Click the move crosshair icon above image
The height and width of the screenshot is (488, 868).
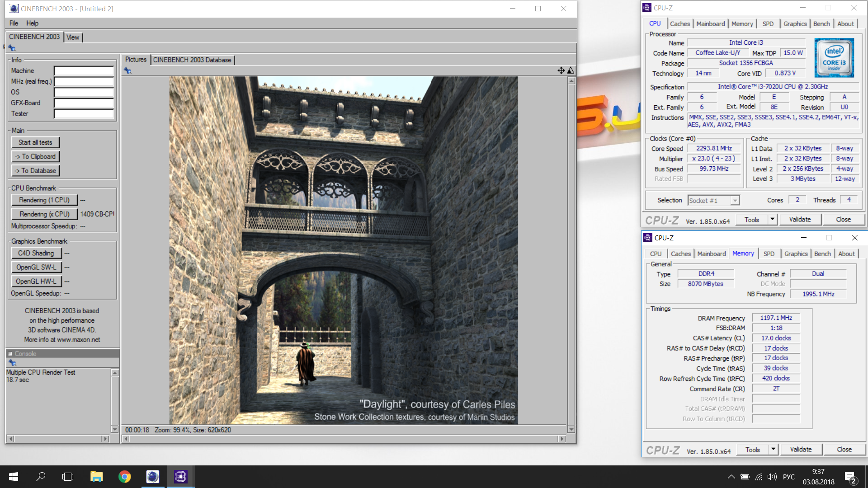coord(561,70)
